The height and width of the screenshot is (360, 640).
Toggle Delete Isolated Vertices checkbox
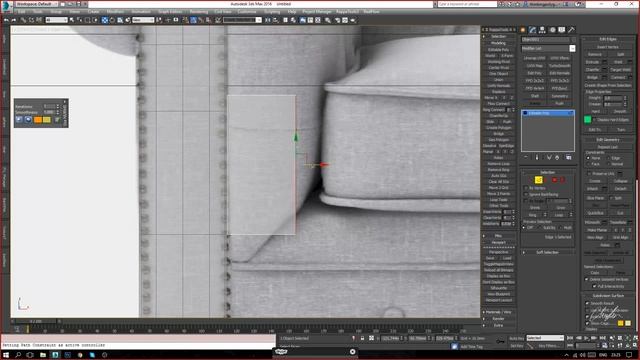pyautogui.click(x=587, y=280)
